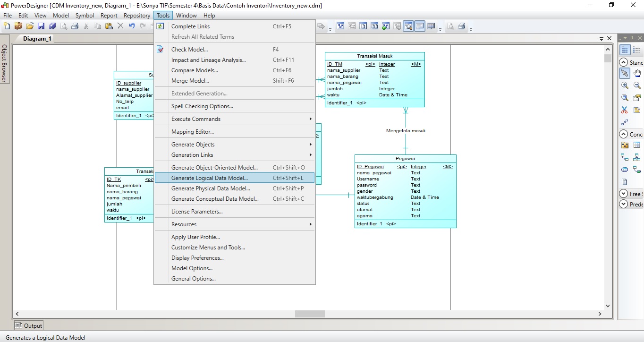Click the Output button at the bottom
The image size is (644, 342).
(x=28, y=325)
